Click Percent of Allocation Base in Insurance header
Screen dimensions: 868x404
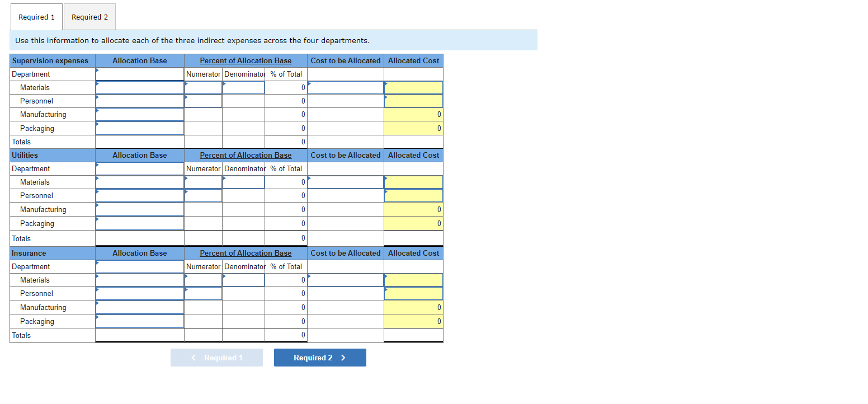(x=246, y=253)
